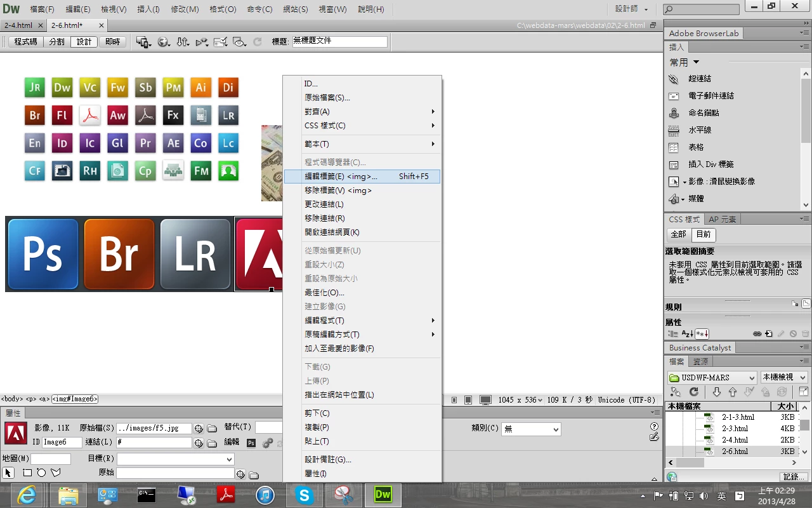
Task: Click the put files up arrow icon
Action: tap(733, 392)
